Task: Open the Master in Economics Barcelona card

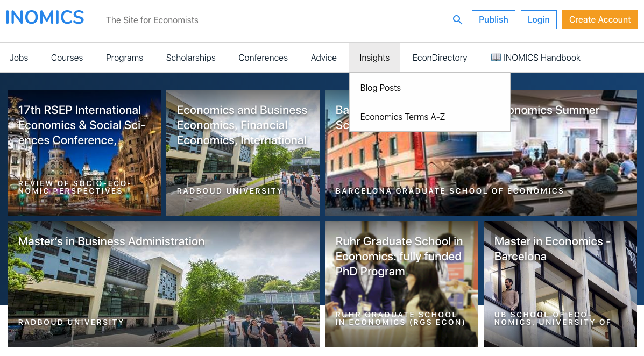Action: tap(560, 284)
